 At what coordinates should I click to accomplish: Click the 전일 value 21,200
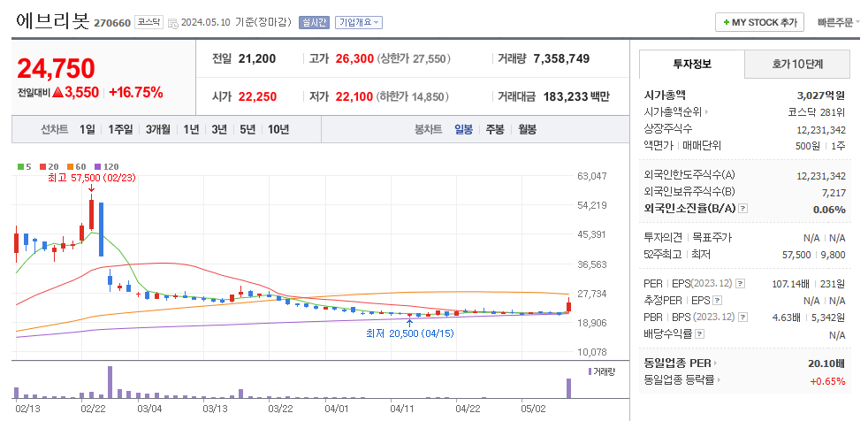257,58
